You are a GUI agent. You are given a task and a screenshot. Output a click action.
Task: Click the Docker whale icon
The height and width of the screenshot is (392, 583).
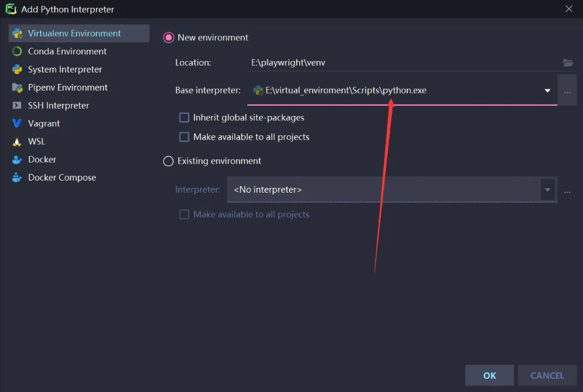click(17, 160)
